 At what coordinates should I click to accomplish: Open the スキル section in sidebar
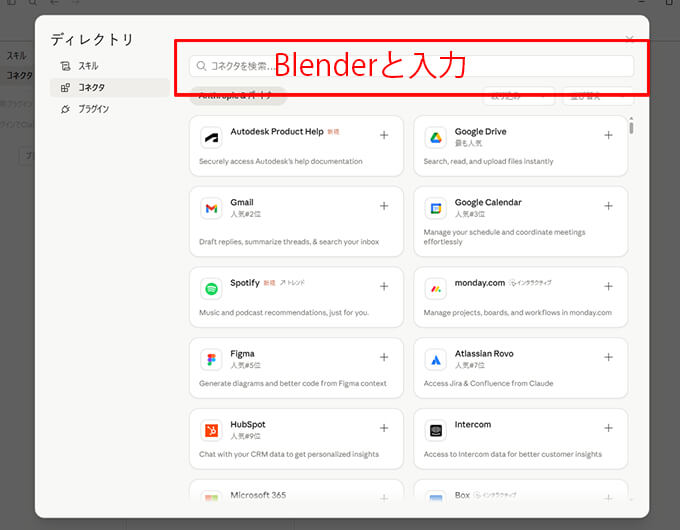coord(89,66)
